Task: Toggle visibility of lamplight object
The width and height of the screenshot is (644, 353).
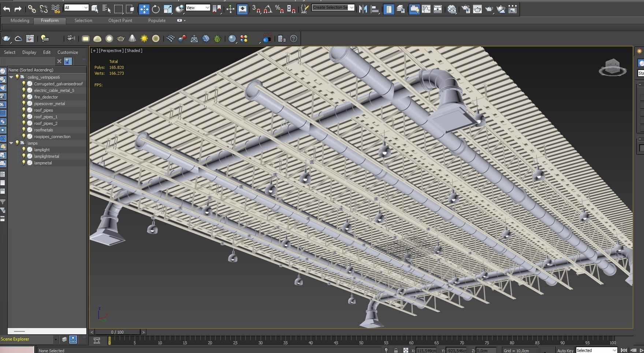Action: pos(24,150)
